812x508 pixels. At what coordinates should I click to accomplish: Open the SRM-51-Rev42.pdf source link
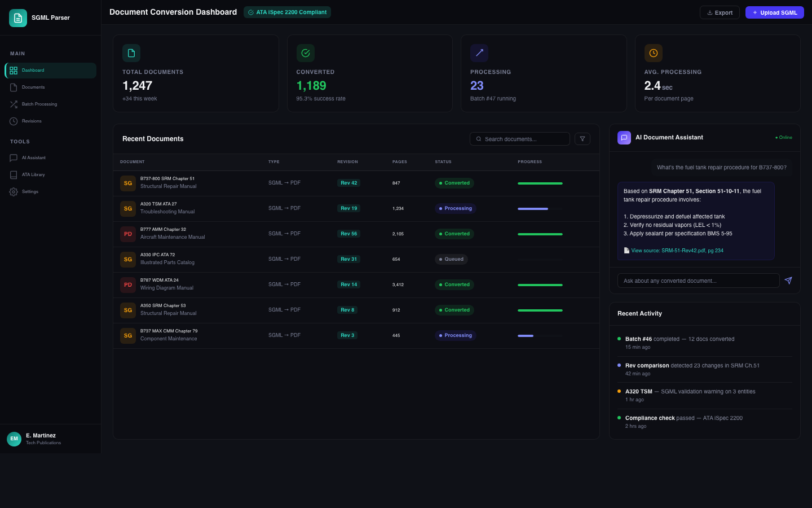pyautogui.click(x=677, y=251)
